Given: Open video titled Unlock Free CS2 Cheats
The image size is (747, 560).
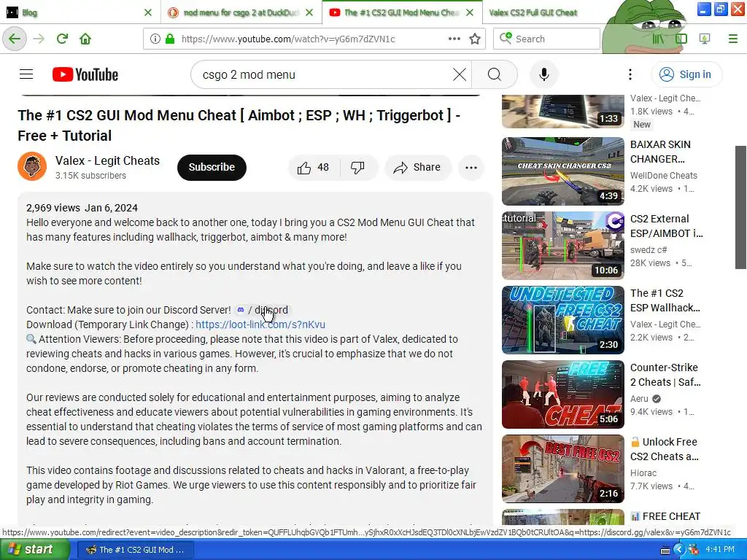Looking at the screenshot, I should (665, 448).
